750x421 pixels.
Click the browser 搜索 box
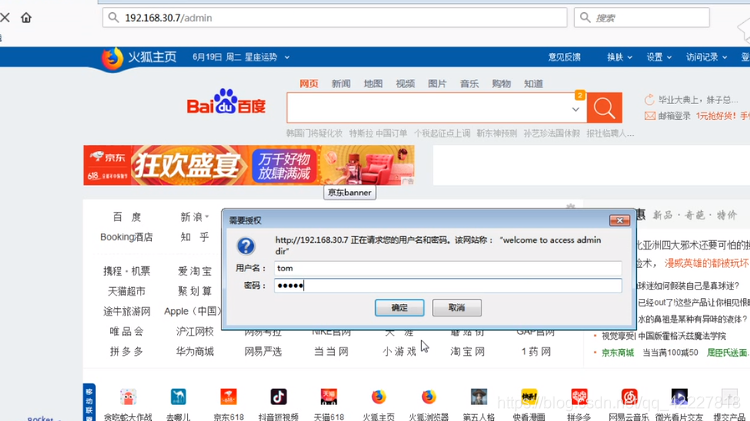[x=642, y=18]
